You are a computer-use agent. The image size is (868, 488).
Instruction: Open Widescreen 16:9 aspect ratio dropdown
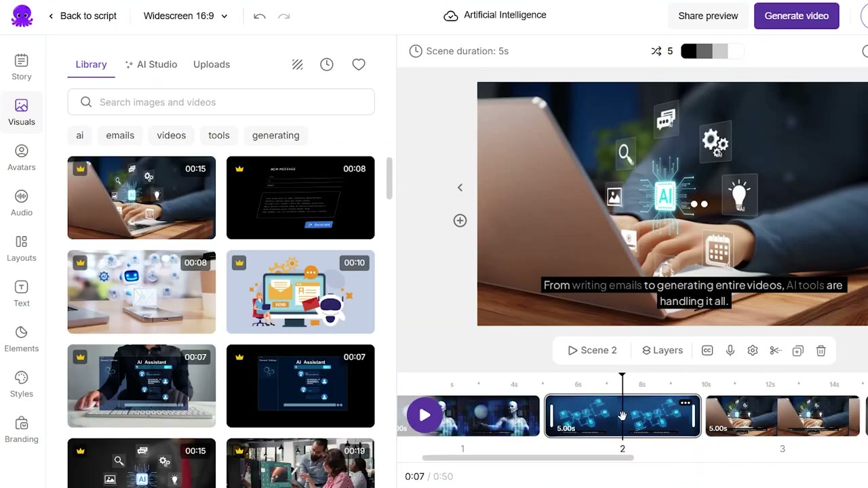(185, 16)
